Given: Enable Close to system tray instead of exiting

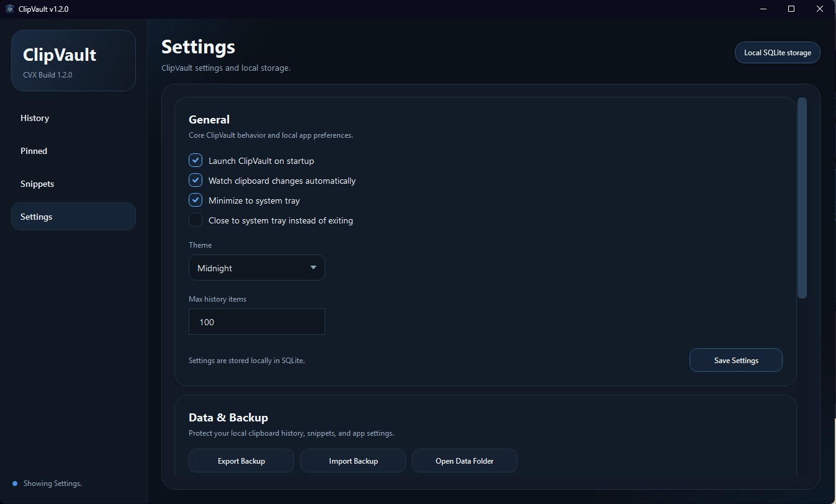Looking at the screenshot, I should [x=196, y=220].
